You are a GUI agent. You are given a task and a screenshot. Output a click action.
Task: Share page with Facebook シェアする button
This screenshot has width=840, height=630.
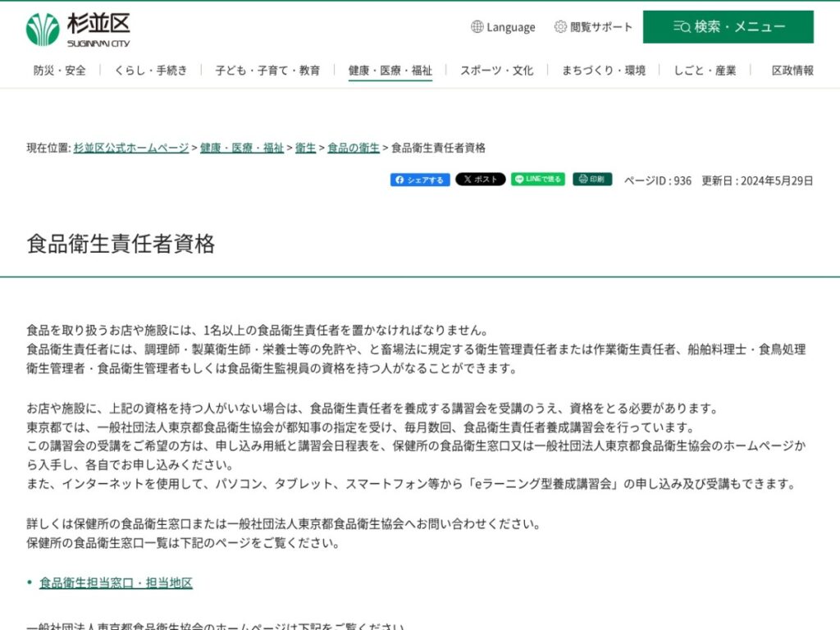pos(420,180)
